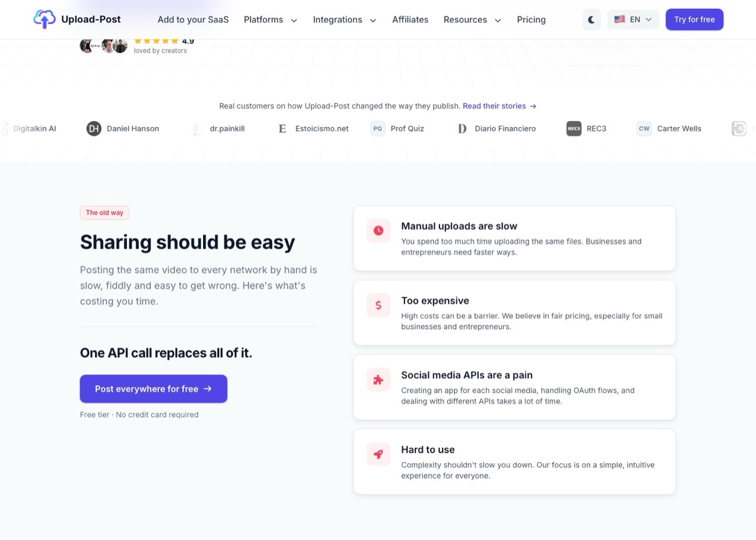Image resolution: width=756 pixels, height=540 pixels.
Task: Click the rocket icon beside Hard to use
Action: [379, 454]
